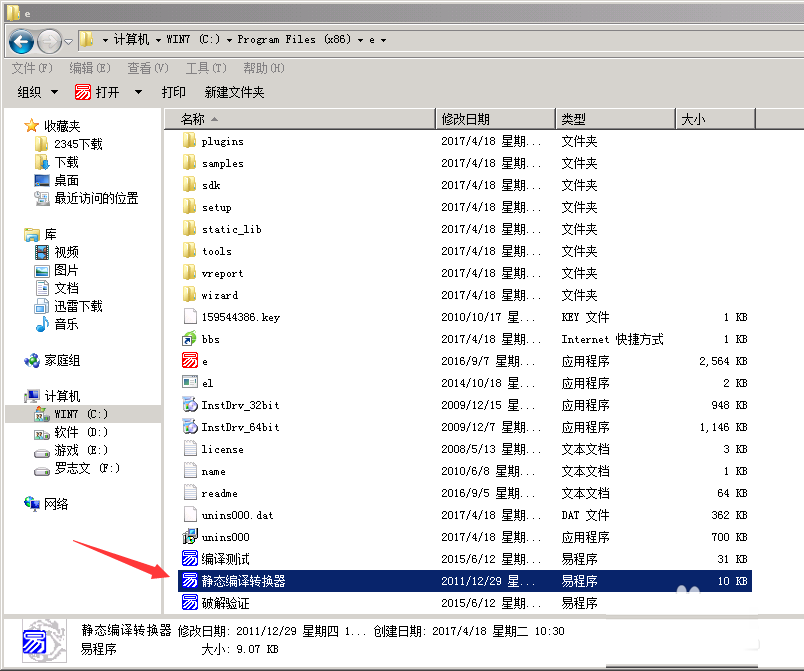Open the 工具(T) menu

[206, 68]
